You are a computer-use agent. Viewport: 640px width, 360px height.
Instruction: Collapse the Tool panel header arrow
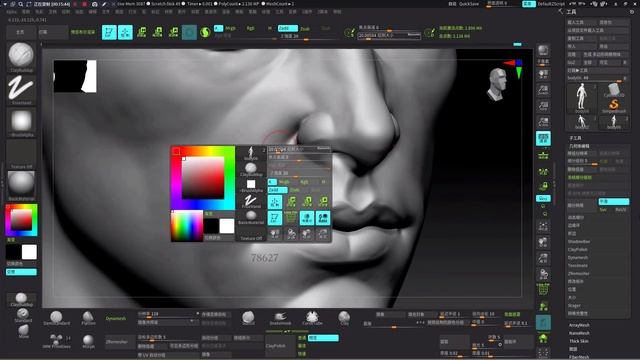click(560, 12)
